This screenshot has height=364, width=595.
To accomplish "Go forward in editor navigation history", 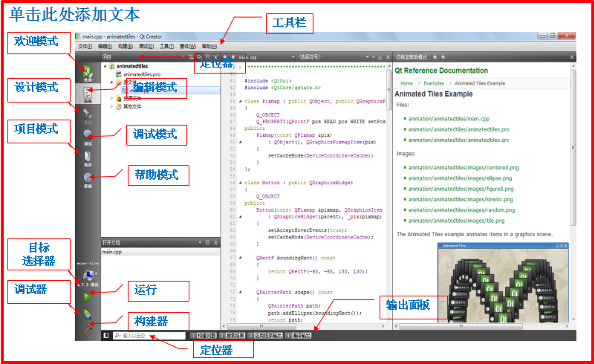I will tap(233, 57).
